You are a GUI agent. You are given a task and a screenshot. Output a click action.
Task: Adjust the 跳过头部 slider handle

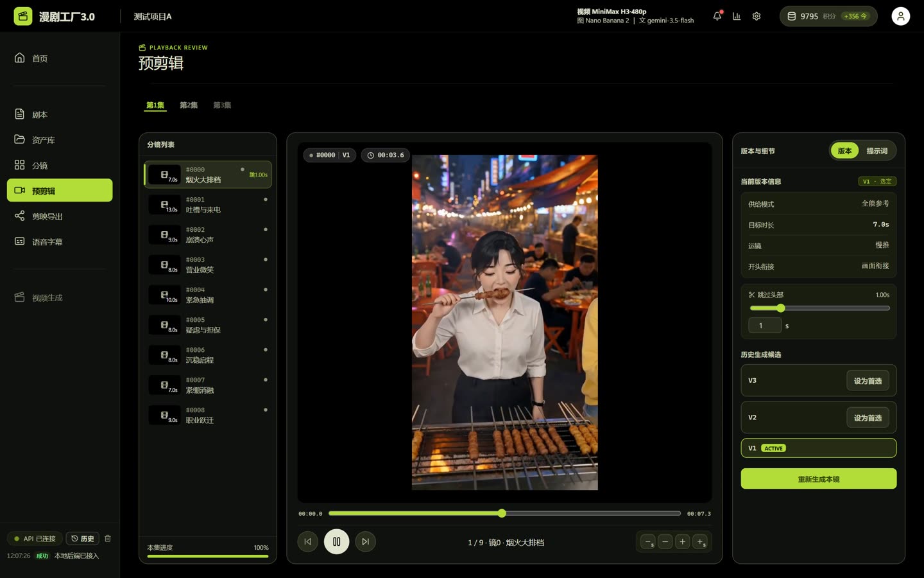781,308
